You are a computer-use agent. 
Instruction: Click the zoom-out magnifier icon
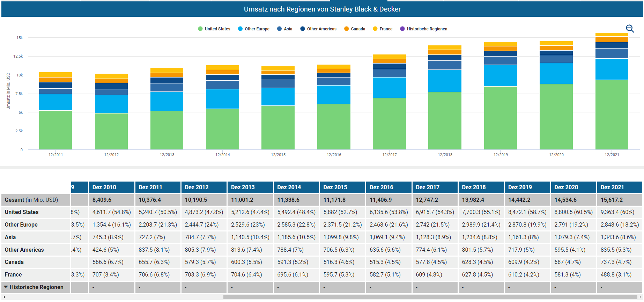coord(630,29)
